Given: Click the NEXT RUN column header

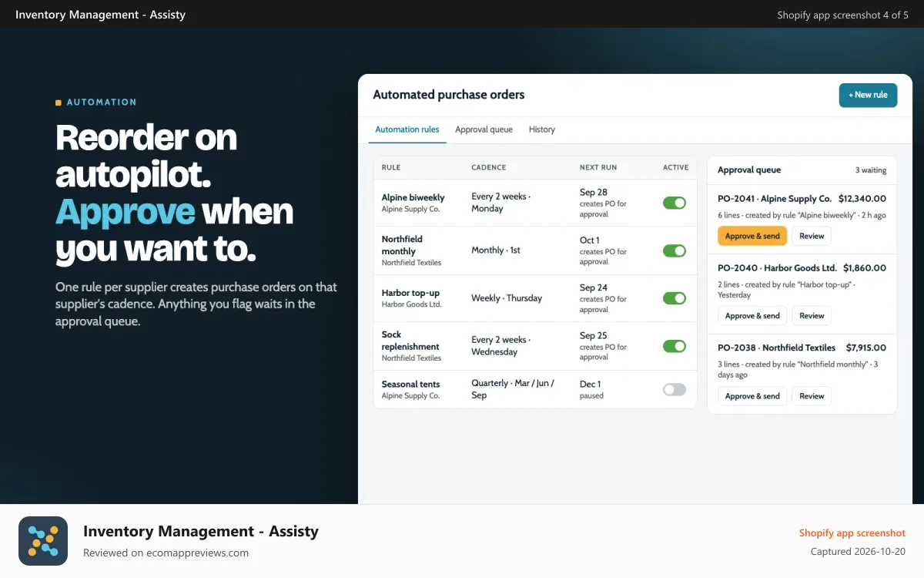Looking at the screenshot, I should pyautogui.click(x=598, y=167).
